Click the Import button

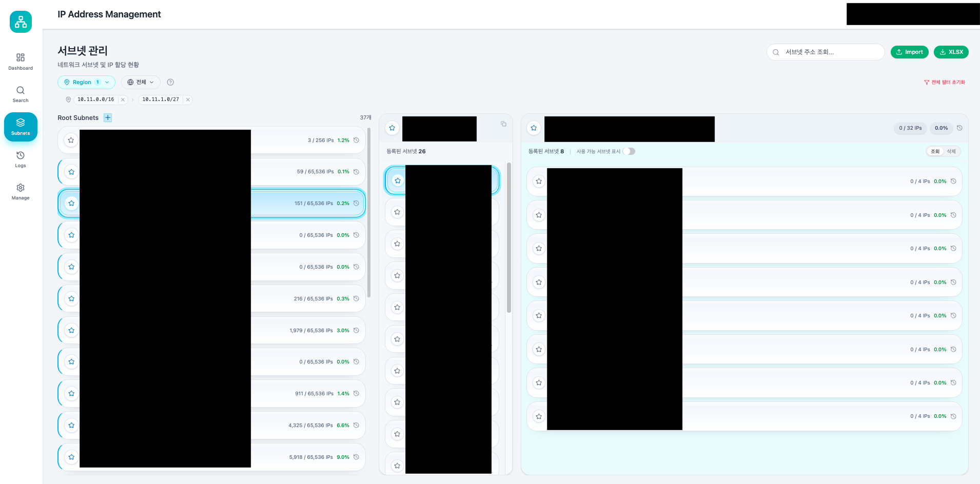tap(909, 52)
